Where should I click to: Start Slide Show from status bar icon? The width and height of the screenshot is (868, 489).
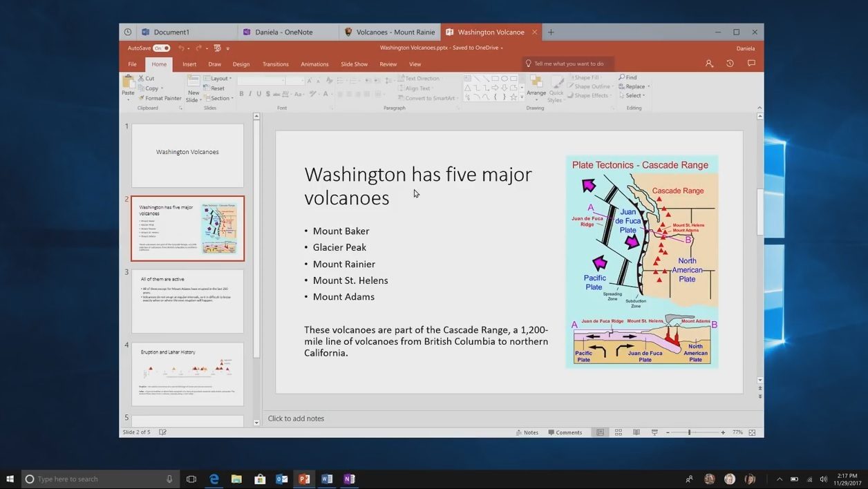[654, 432]
